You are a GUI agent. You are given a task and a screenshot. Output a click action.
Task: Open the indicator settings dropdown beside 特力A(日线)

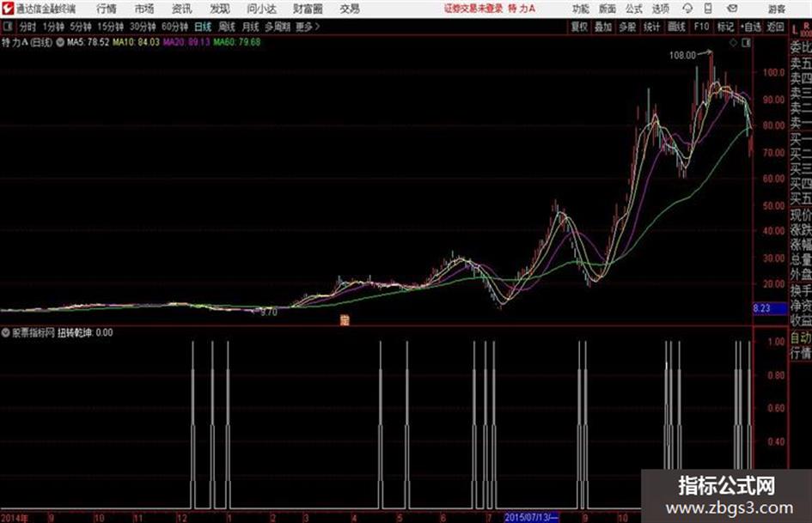pos(60,42)
